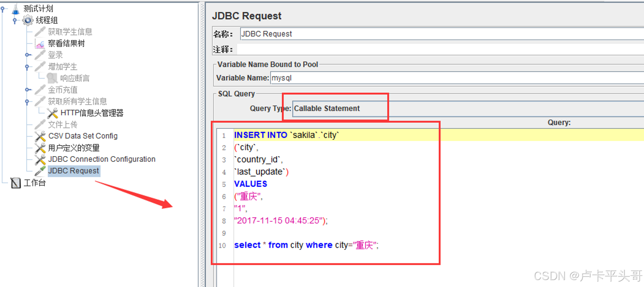Image resolution: width=644 pixels, height=287 pixels.
Task: Open 用户定义的变量 element
Action: [74, 148]
